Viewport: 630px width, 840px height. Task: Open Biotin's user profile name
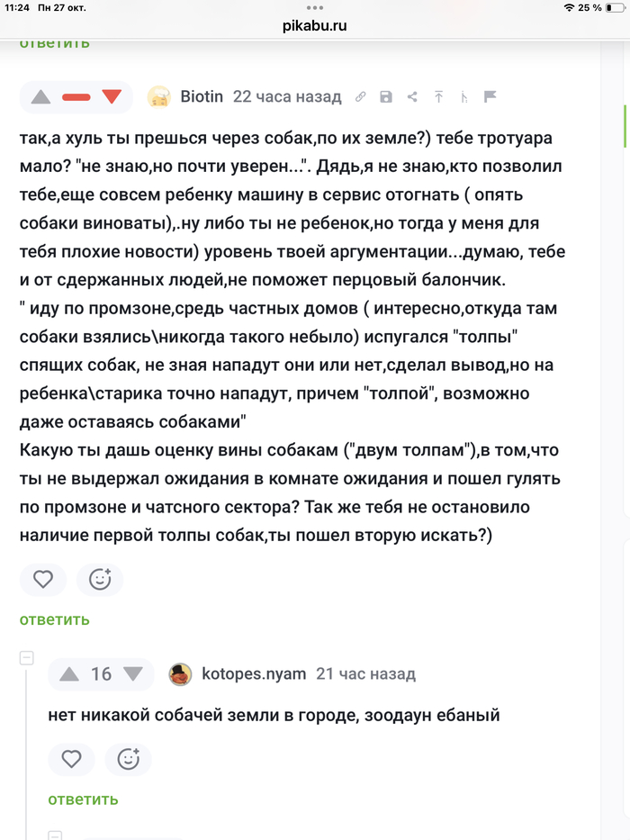(x=202, y=96)
